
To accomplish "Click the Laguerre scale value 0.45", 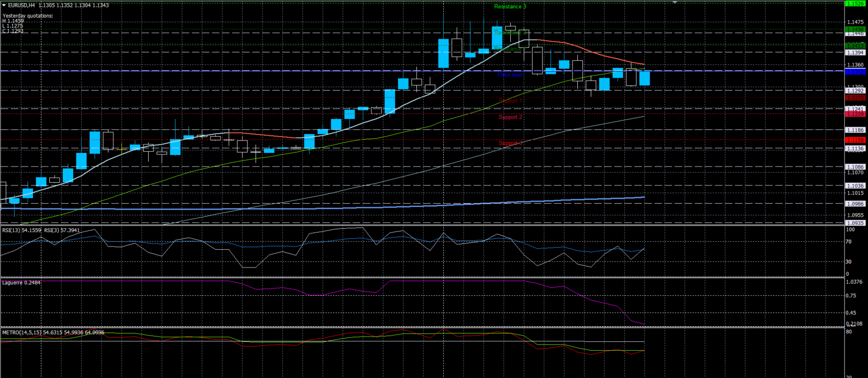I will pyautogui.click(x=851, y=313).
